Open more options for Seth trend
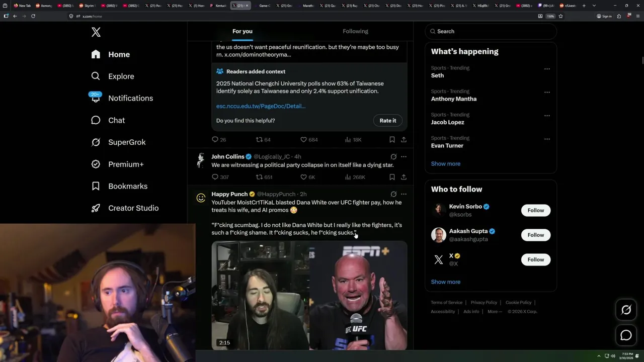This screenshot has height=362, width=644. pyautogui.click(x=547, y=69)
